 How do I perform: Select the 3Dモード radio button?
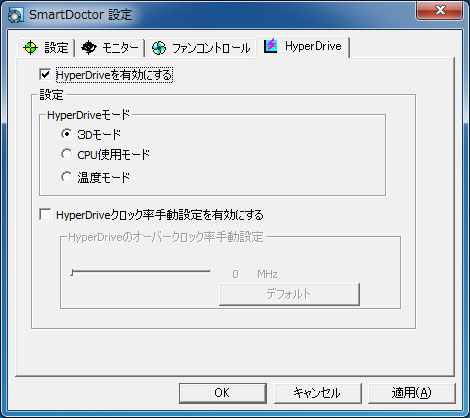point(66,134)
